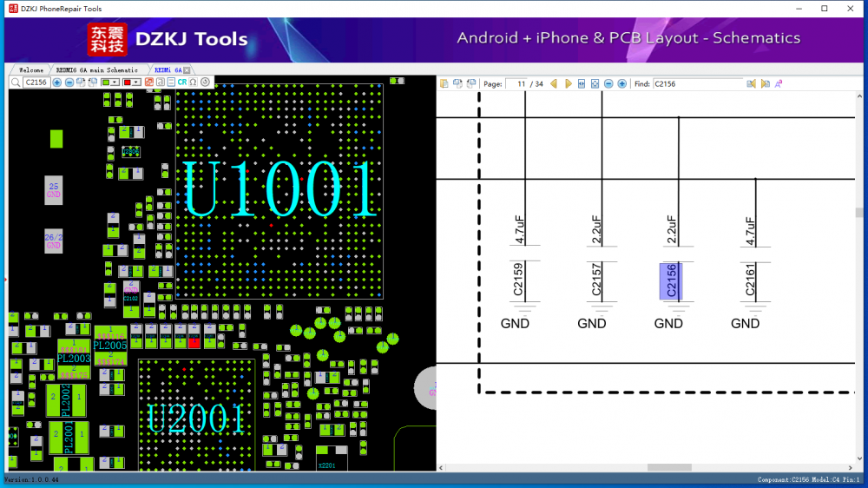868x488 pixels.
Task: Go to the next schematic page
Action: pos(568,83)
